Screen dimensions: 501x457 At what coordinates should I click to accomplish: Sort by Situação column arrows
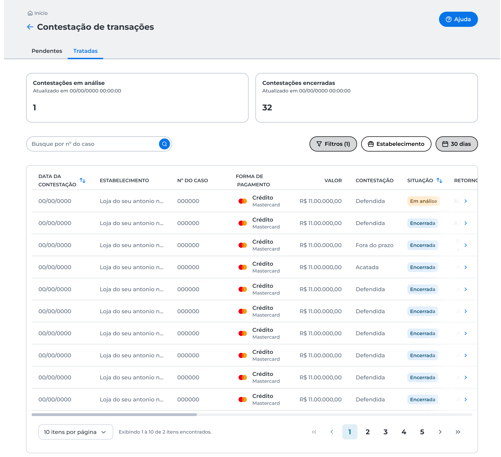439,180
